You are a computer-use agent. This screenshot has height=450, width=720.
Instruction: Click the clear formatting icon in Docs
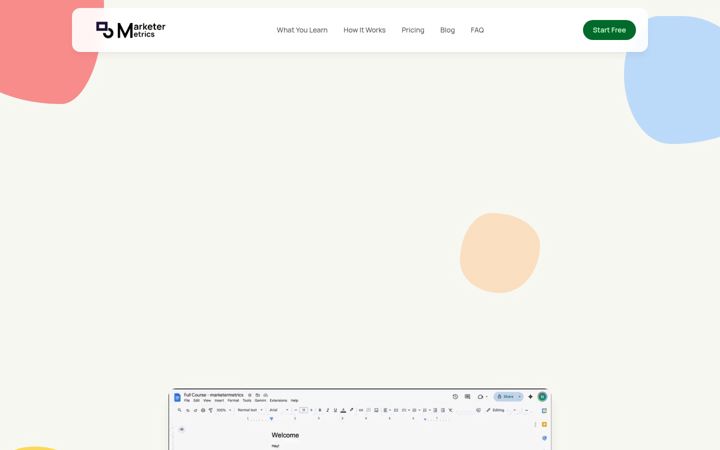tap(450, 410)
